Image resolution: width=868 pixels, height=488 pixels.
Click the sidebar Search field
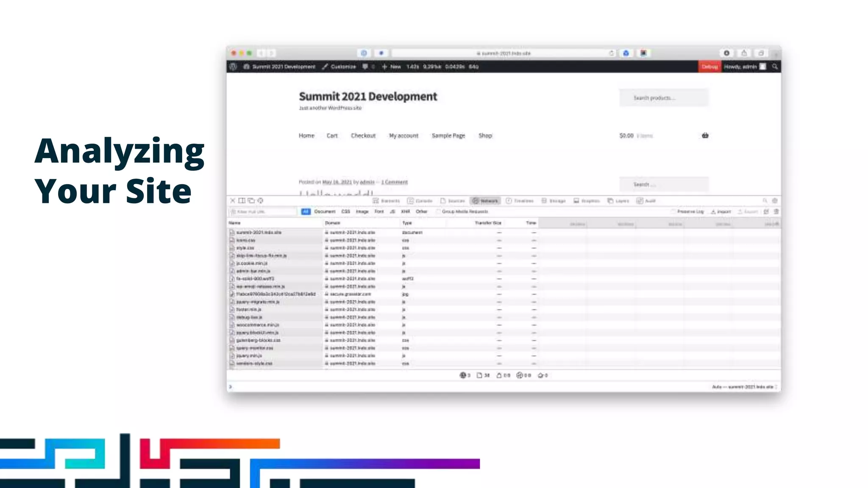[x=664, y=185]
